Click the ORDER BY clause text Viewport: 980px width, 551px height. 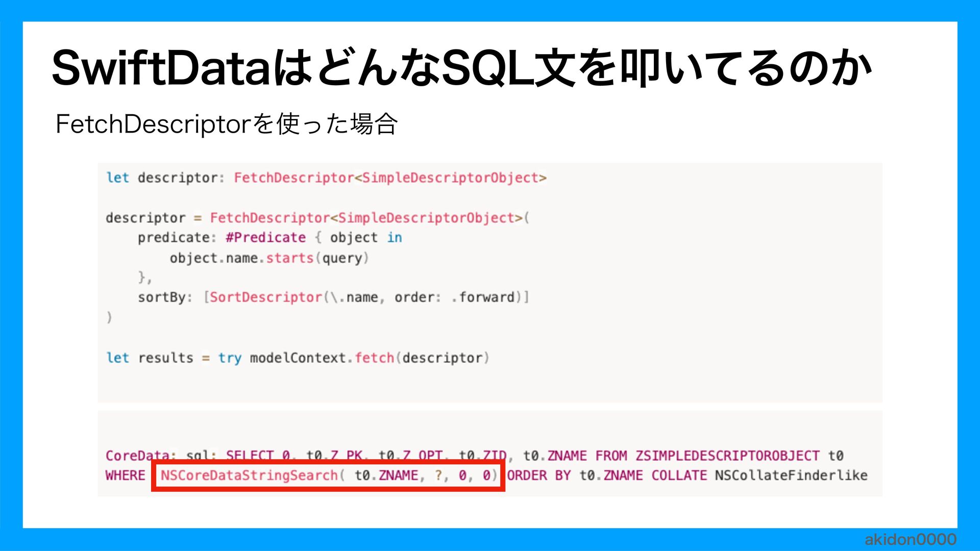[538, 475]
